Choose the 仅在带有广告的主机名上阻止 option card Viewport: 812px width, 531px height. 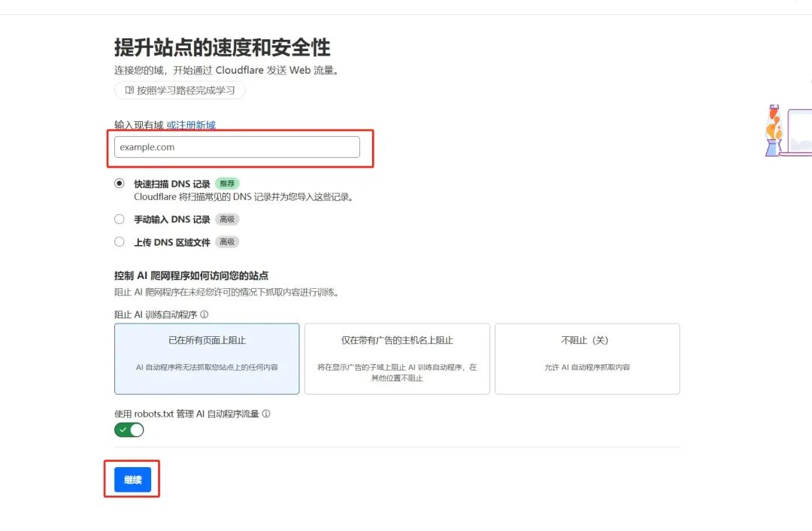pos(397,359)
